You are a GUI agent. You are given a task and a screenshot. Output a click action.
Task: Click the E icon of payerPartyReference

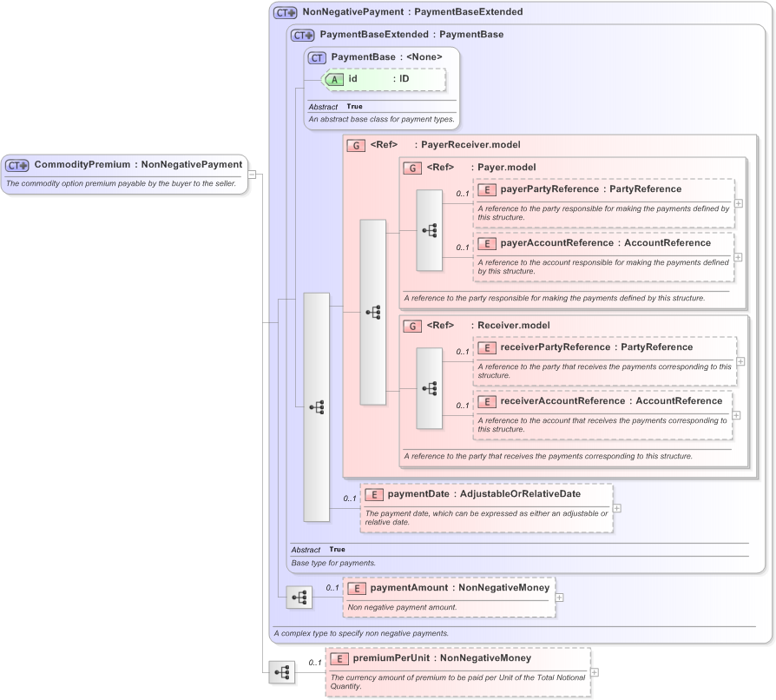tap(487, 189)
